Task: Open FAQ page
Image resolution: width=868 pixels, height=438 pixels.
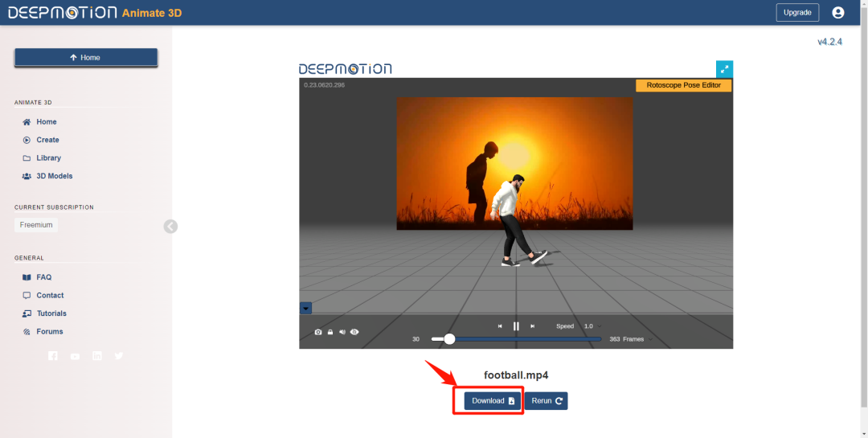Action: [x=43, y=277]
